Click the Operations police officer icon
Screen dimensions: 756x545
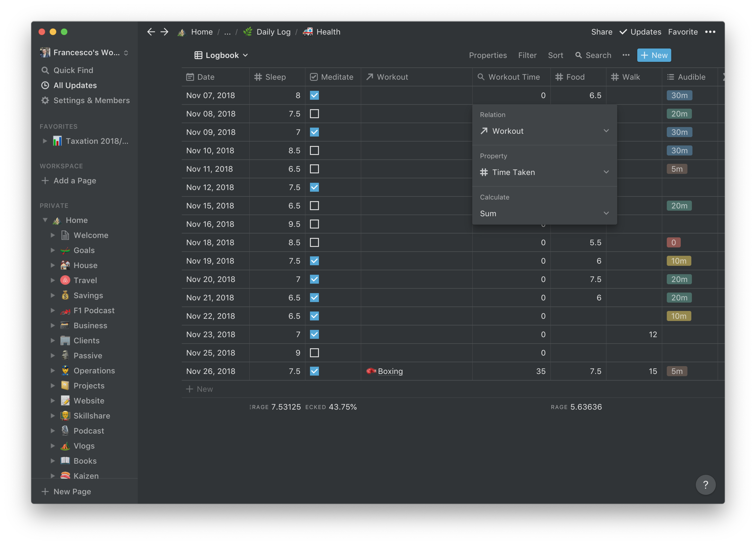[x=65, y=371]
